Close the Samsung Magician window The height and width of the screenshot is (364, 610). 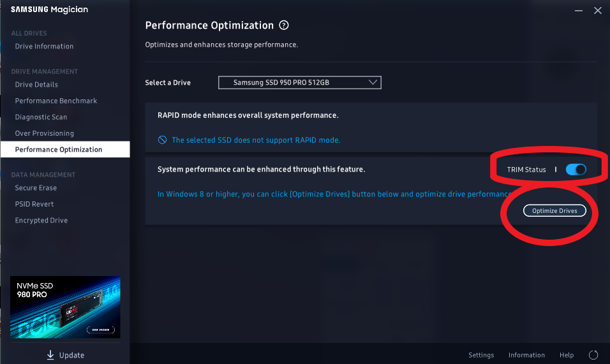[x=597, y=10]
